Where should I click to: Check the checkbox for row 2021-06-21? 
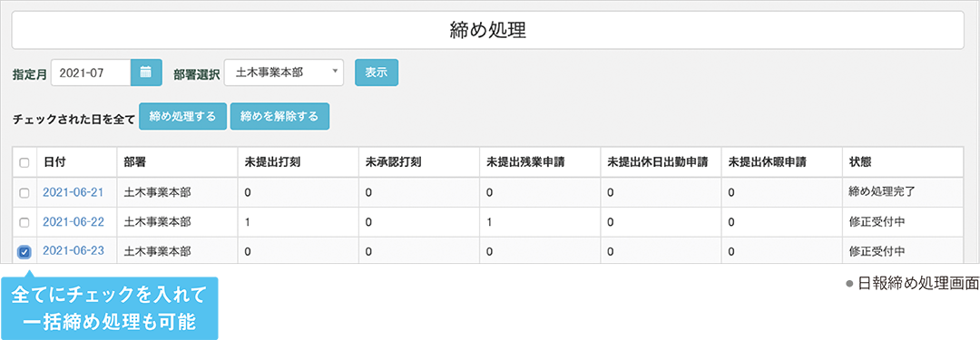point(24,193)
